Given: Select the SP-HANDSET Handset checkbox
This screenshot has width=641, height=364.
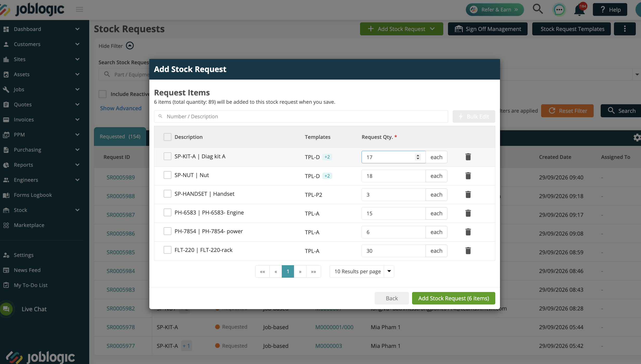Looking at the screenshot, I should tap(168, 194).
